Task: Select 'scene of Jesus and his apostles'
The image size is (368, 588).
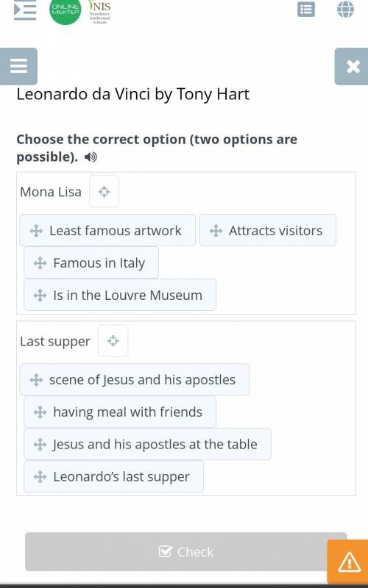Action: (135, 379)
